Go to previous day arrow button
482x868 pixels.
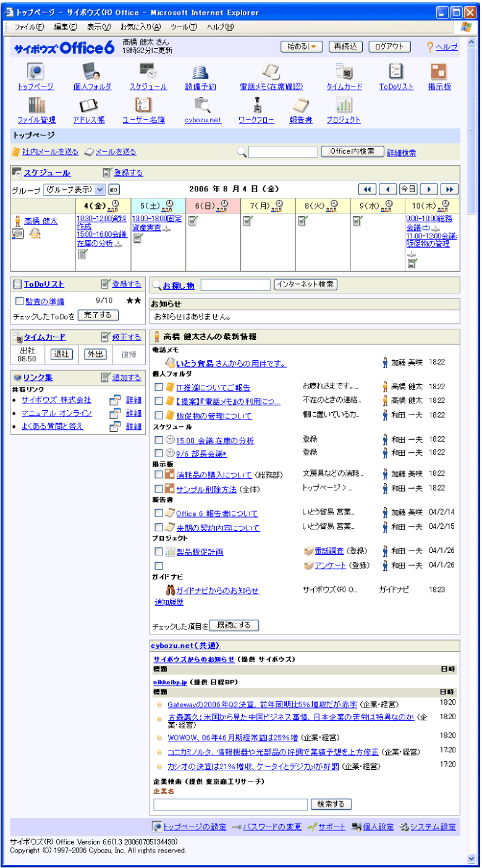[387, 189]
